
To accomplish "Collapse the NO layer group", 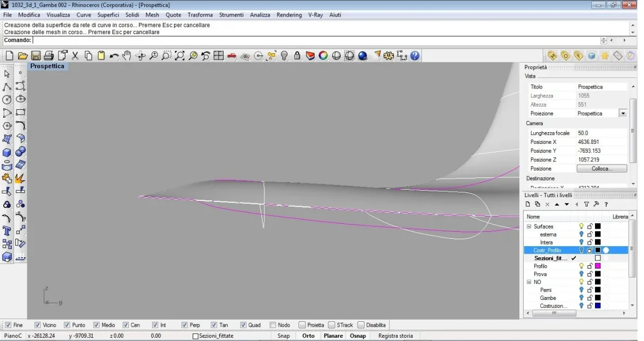I will point(529,282).
